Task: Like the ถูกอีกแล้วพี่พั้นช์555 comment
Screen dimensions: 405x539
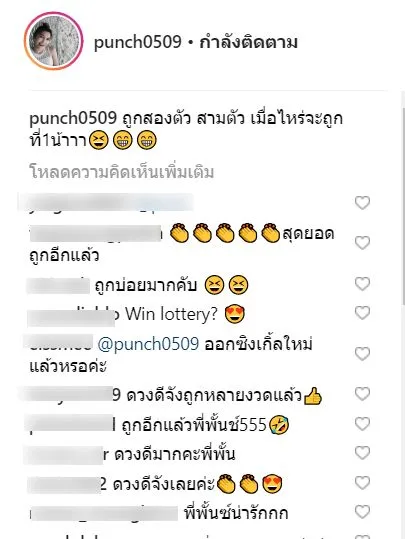Action: 362,424
